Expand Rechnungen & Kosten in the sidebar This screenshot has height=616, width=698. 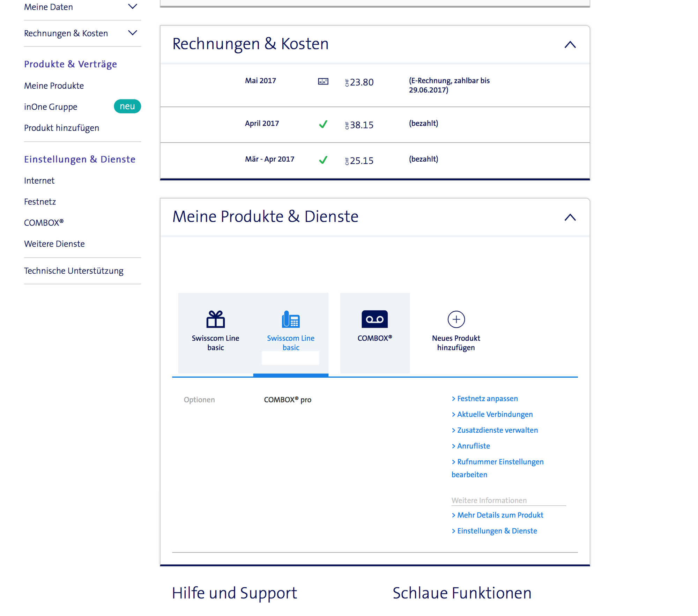(82, 33)
